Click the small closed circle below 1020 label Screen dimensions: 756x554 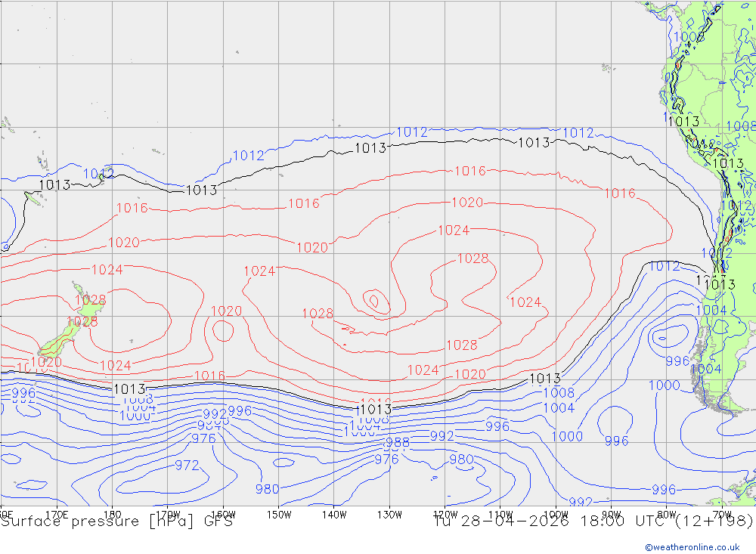(x=223, y=330)
